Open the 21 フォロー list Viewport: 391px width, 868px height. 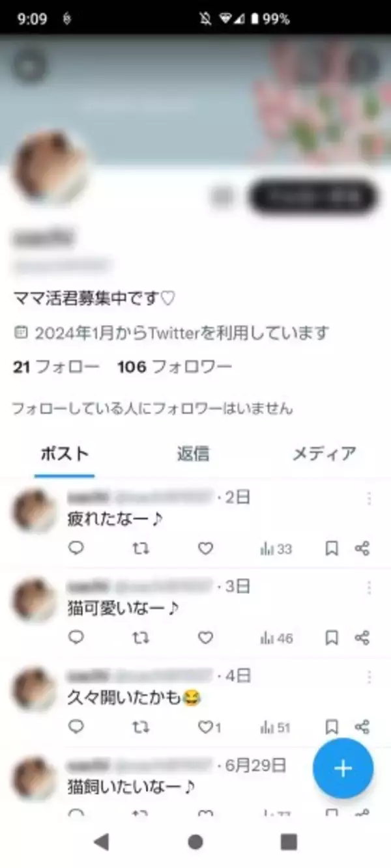[56, 367]
